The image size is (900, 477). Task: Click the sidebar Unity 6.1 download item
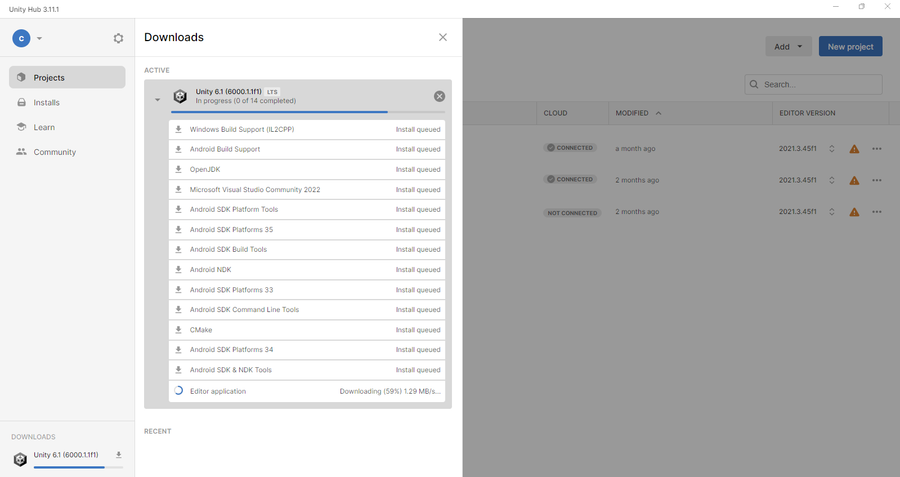(67, 458)
